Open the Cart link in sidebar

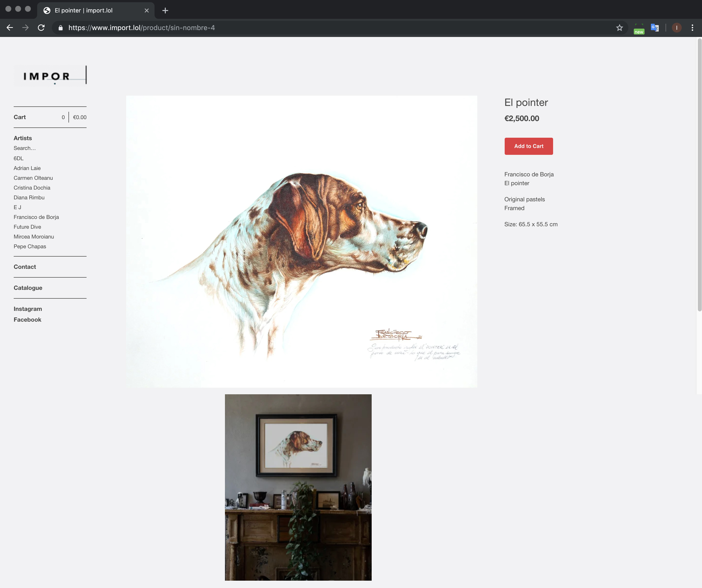20,117
